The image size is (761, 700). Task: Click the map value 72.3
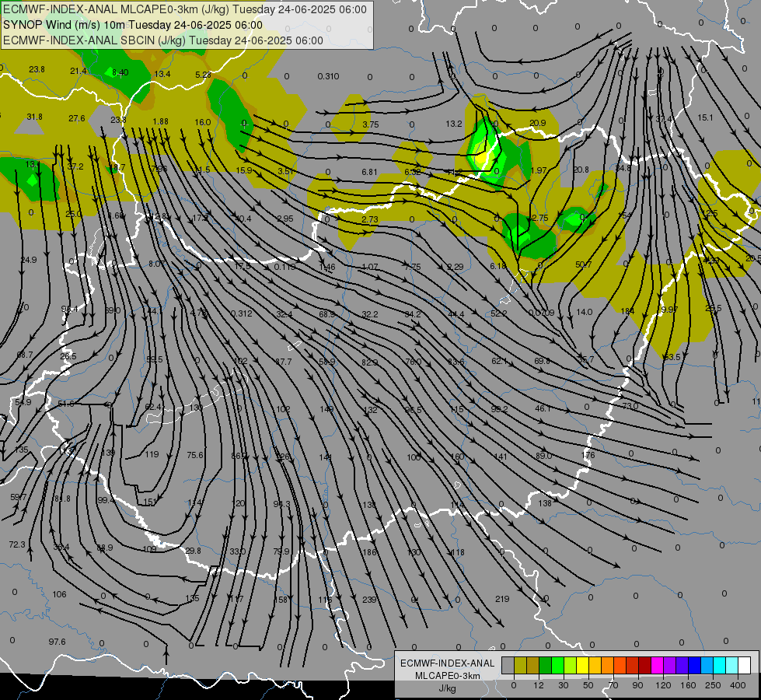(17, 544)
